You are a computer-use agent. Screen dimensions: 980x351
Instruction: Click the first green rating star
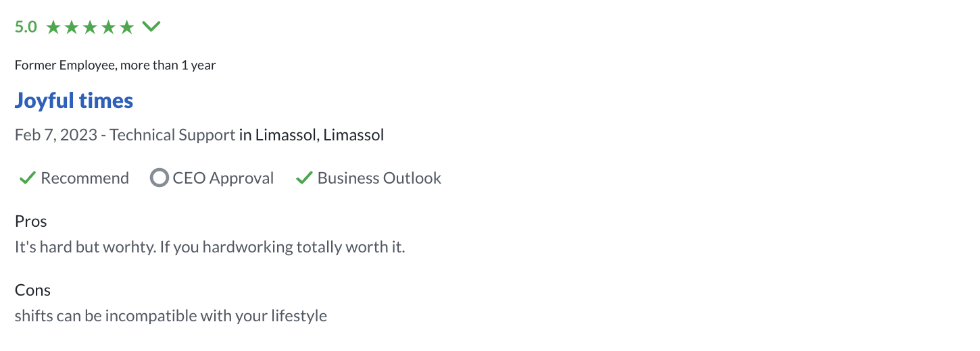pos(53,27)
